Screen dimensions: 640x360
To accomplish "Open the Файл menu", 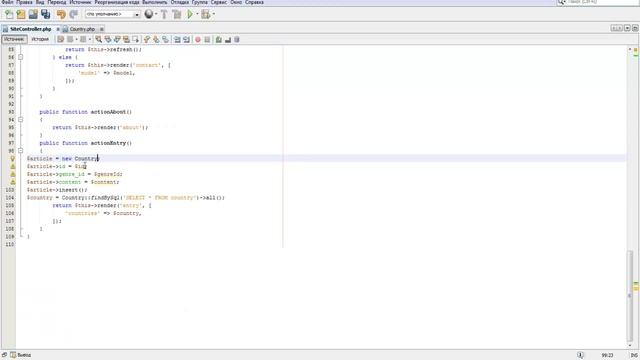I will [x=7, y=2].
